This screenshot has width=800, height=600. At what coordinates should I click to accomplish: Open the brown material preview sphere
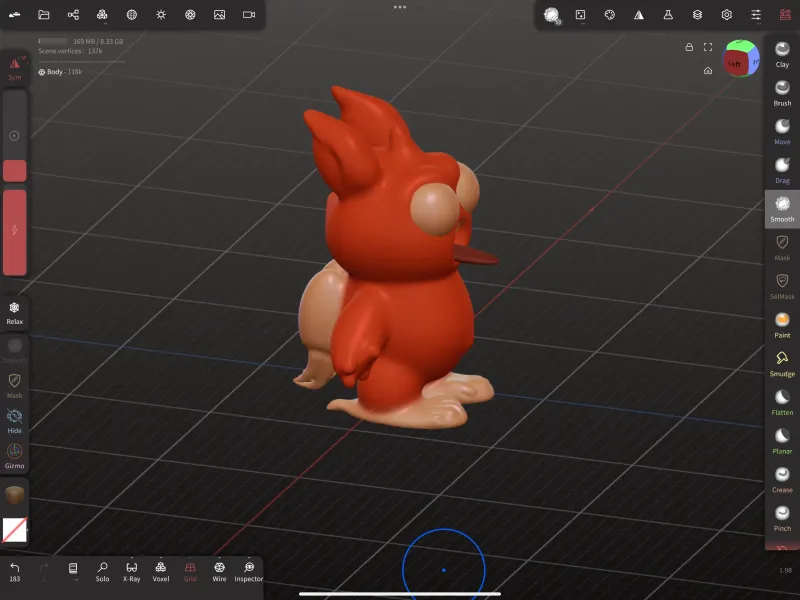(14, 494)
